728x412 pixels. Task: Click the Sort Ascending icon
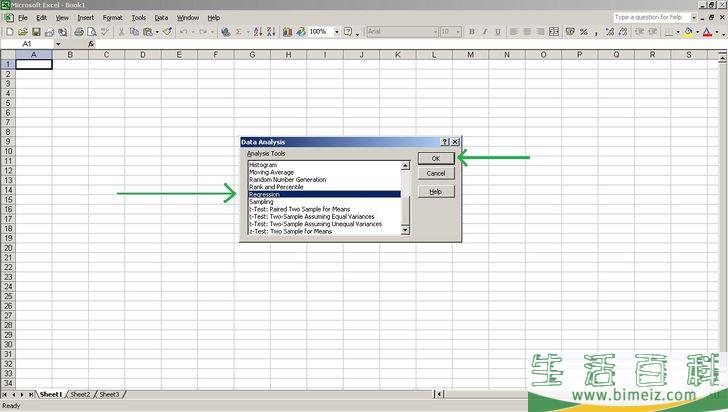(x=258, y=32)
